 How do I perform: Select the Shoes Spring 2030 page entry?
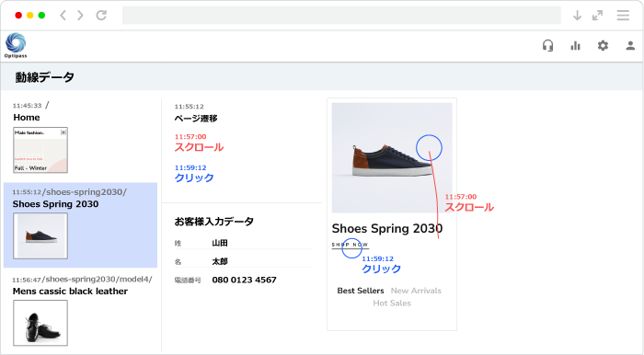[x=81, y=225]
